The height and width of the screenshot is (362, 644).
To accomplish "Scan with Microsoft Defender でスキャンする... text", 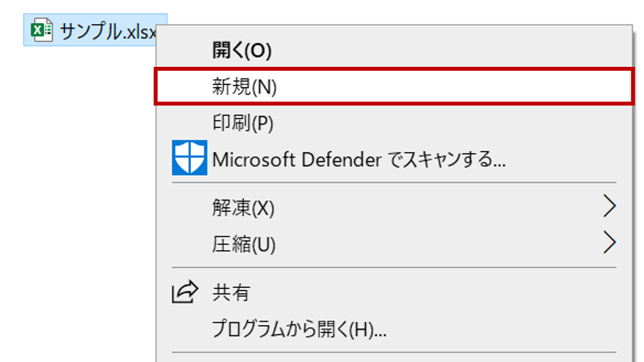I will 358,160.
